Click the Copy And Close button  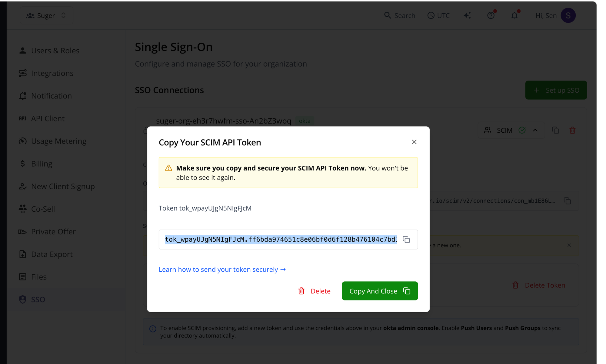click(x=380, y=291)
